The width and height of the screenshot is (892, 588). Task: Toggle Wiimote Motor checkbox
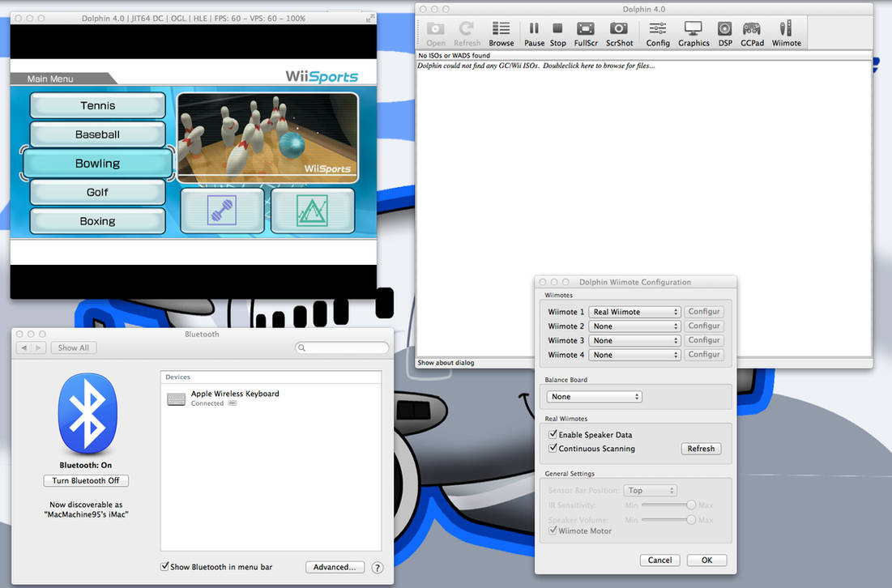pos(553,530)
